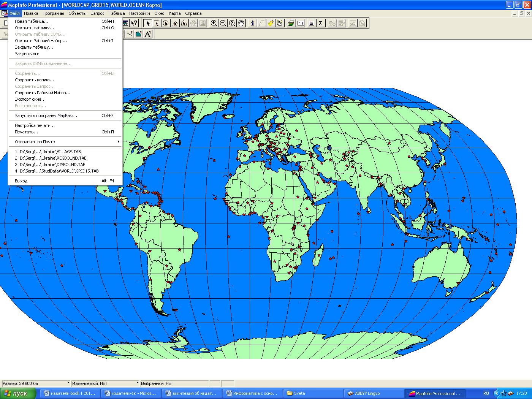Screen dimensions: 532x399
Task: Click the greyed Assign Selected Objects icon
Action: pyautogui.click(x=341, y=23)
